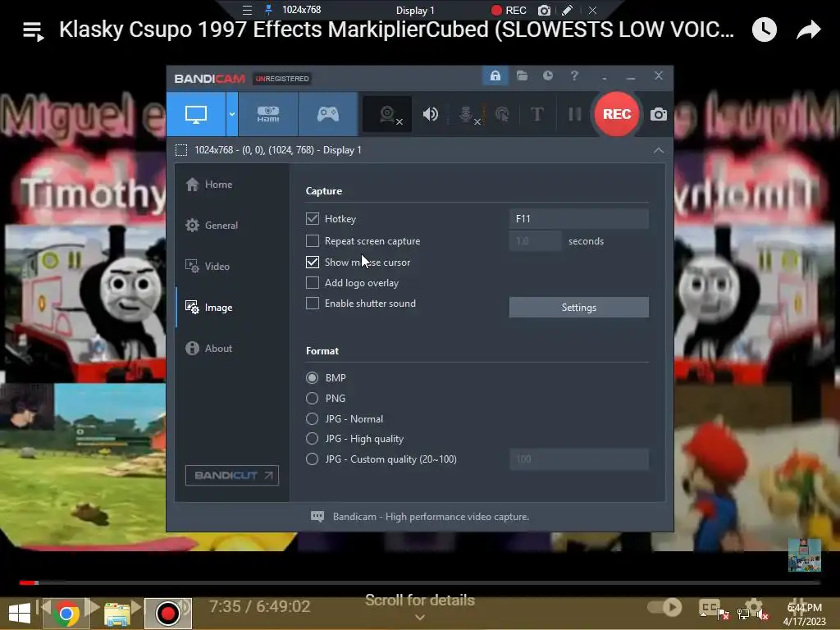This screenshot has width=840, height=630.
Task: Select PNG image format
Action: click(x=312, y=398)
